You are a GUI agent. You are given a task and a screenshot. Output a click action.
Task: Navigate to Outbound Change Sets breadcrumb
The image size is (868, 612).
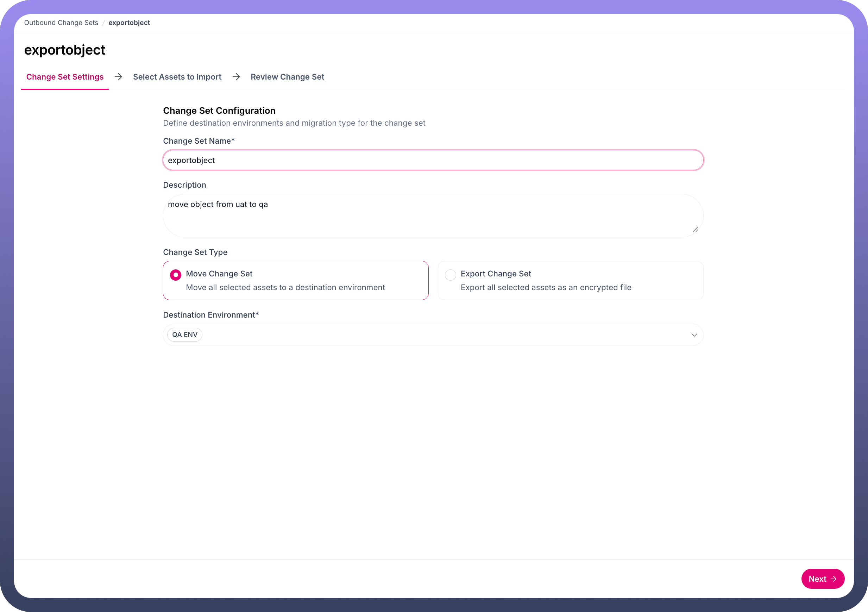pyautogui.click(x=61, y=23)
